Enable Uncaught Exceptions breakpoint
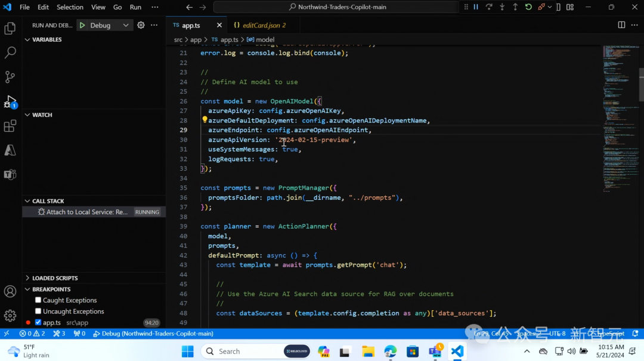 coord(38,311)
